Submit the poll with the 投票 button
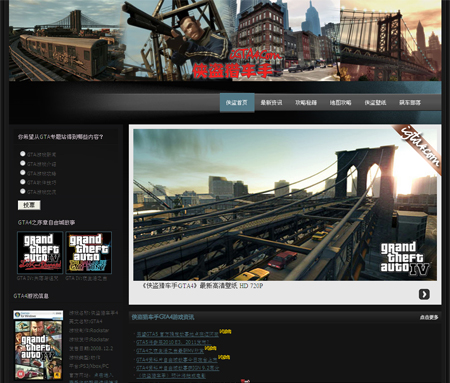450x383 pixels. 29,205
